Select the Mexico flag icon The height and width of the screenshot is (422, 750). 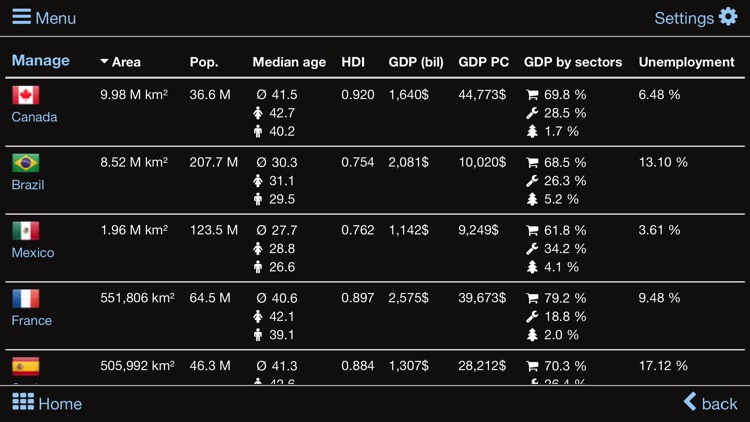point(25,231)
